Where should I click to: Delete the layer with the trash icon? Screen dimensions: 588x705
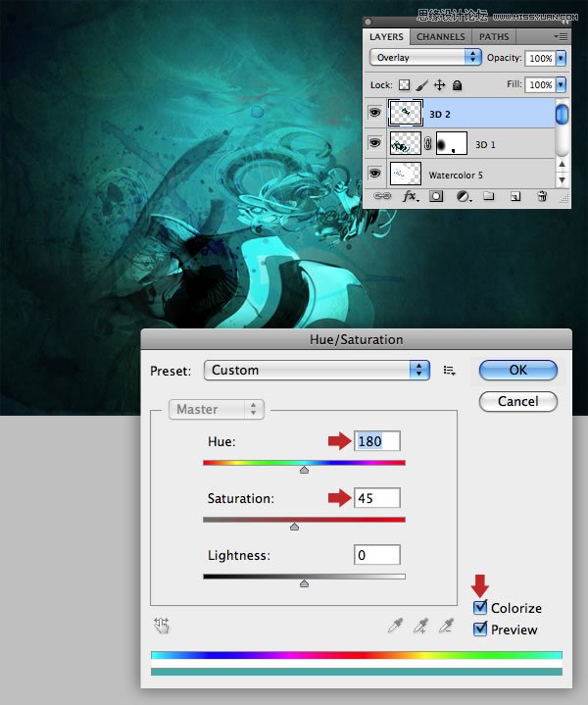coord(541,197)
